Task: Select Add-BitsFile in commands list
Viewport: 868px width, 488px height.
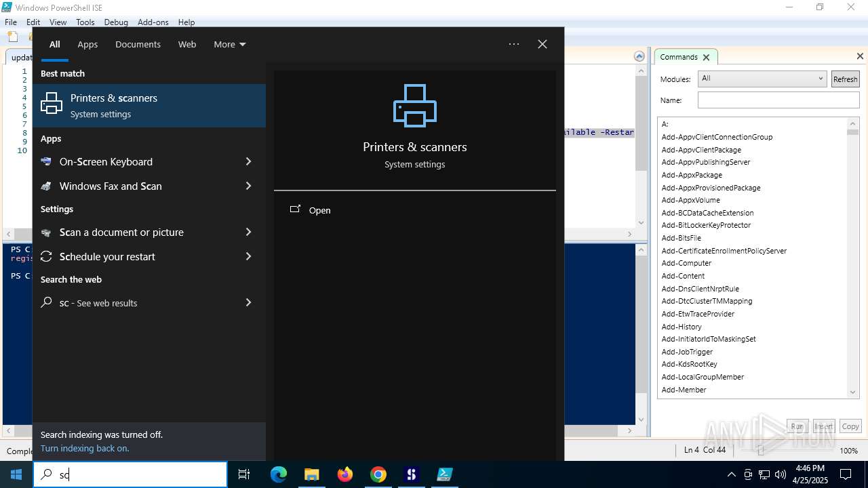Action: (682, 238)
